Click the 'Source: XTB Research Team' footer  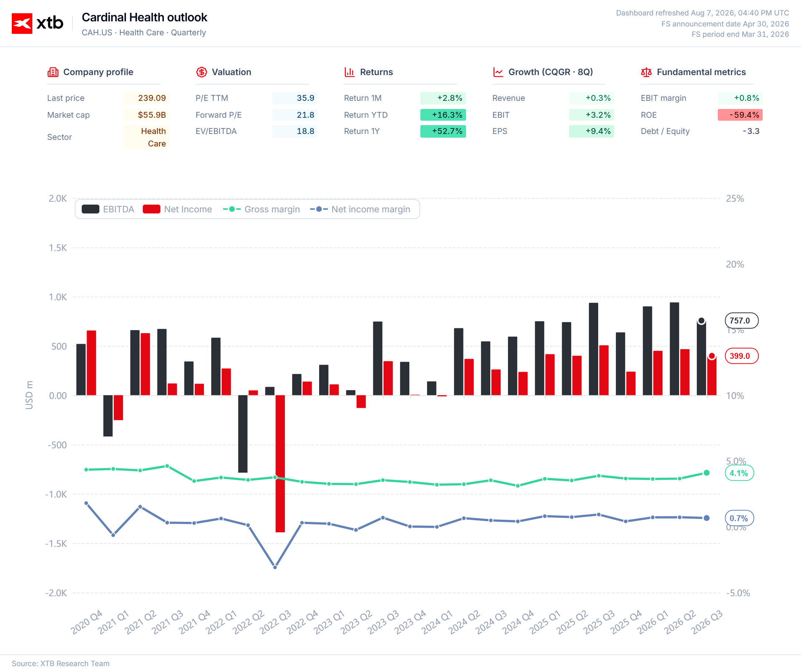click(x=61, y=663)
